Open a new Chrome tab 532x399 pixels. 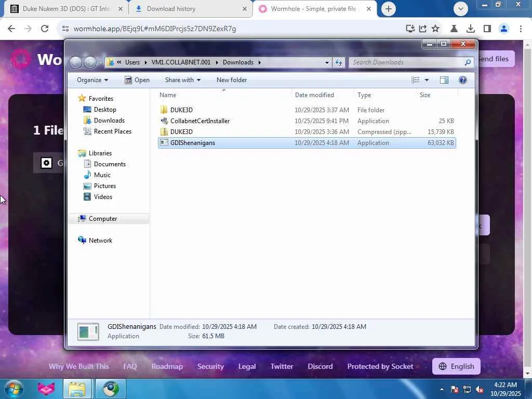pyautogui.click(x=389, y=9)
